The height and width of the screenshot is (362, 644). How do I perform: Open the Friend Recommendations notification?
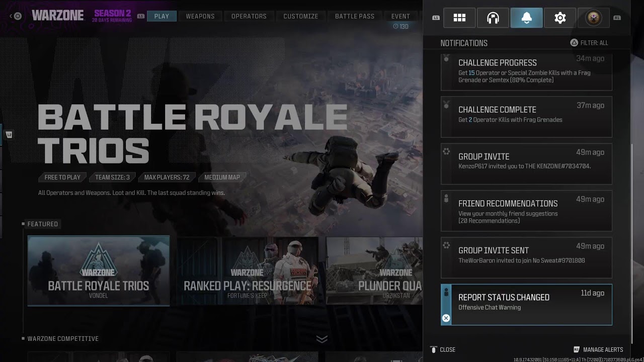coord(526,211)
